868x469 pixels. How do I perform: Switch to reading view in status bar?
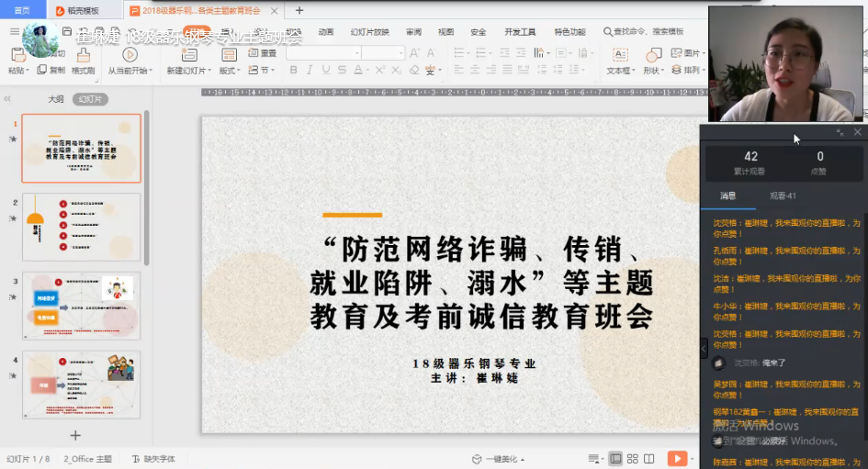coord(649,458)
